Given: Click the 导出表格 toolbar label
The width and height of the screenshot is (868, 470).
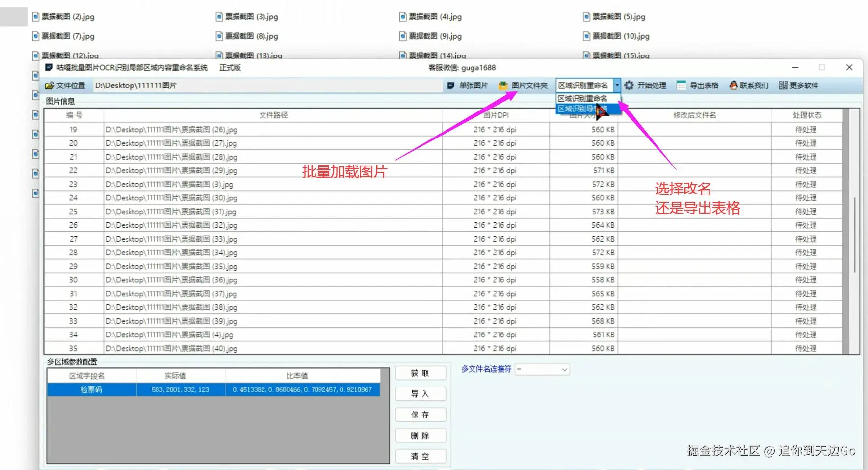Looking at the screenshot, I should (x=704, y=85).
